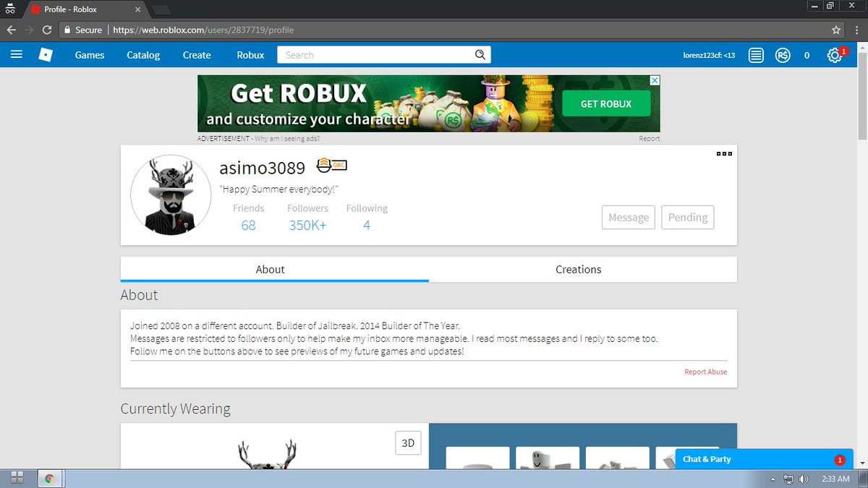The image size is (868, 488).
Task: Click Report Abuse link
Action: pos(706,372)
